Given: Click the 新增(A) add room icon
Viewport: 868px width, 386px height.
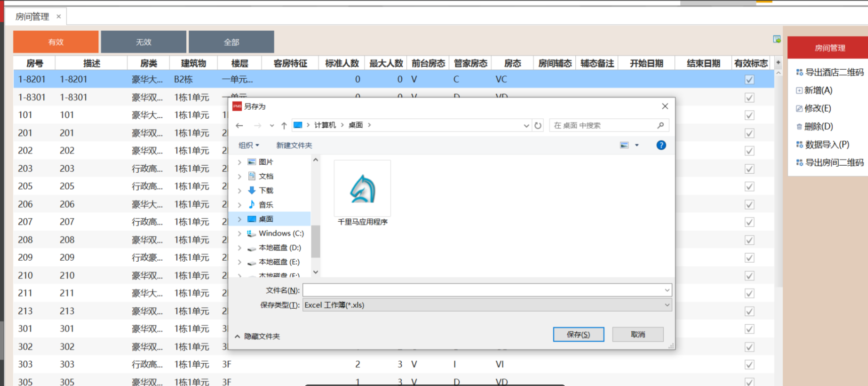Looking at the screenshot, I should (x=799, y=90).
